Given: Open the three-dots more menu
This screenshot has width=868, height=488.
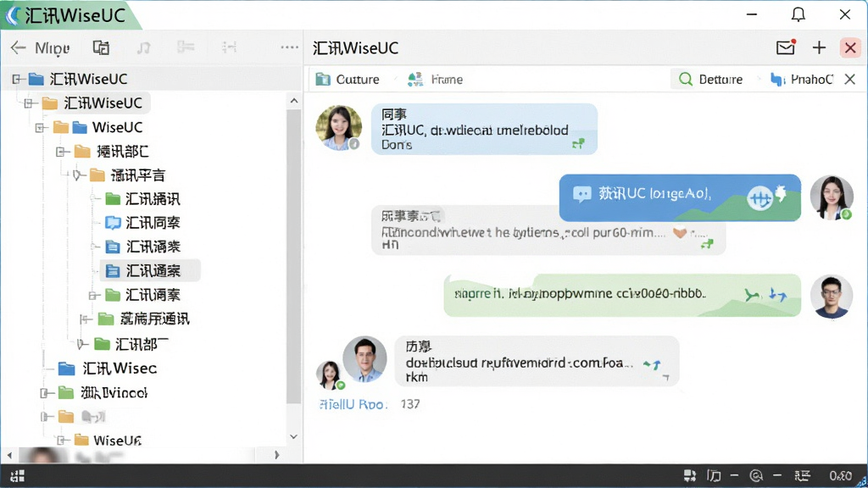Looking at the screenshot, I should click(x=289, y=47).
